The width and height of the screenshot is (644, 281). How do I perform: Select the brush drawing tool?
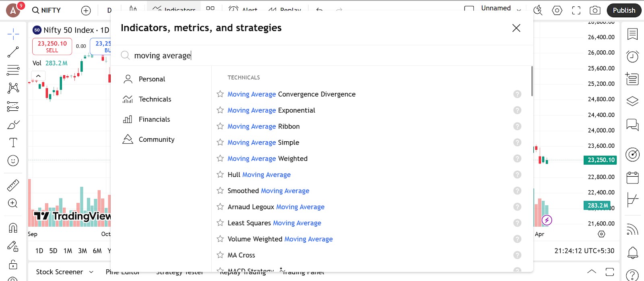pyautogui.click(x=13, y=125)
